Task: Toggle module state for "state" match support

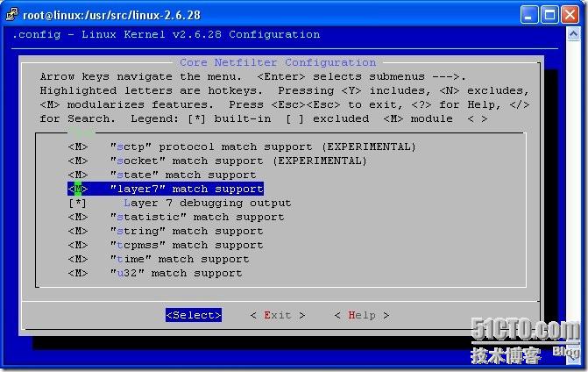Action: [x=78, y=175]
